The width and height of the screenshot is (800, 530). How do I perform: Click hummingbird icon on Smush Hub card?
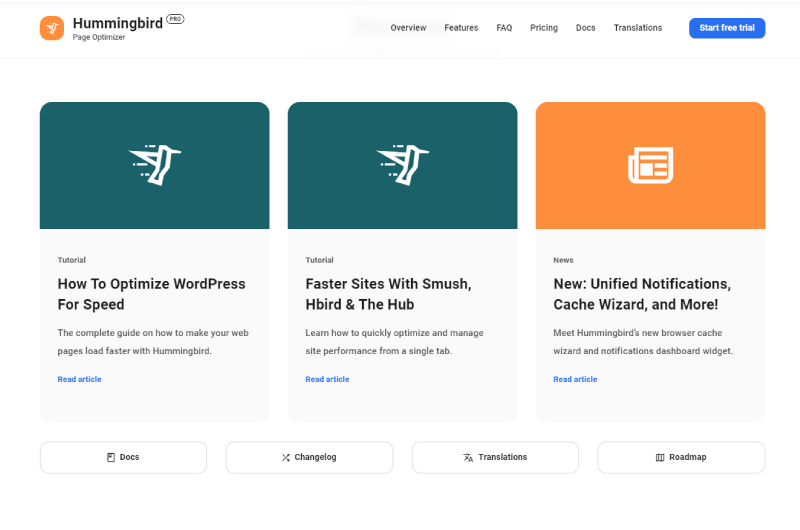[x=403, y=164]
